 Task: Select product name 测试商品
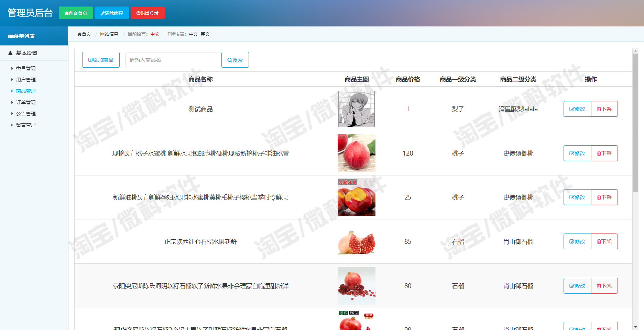200,109
